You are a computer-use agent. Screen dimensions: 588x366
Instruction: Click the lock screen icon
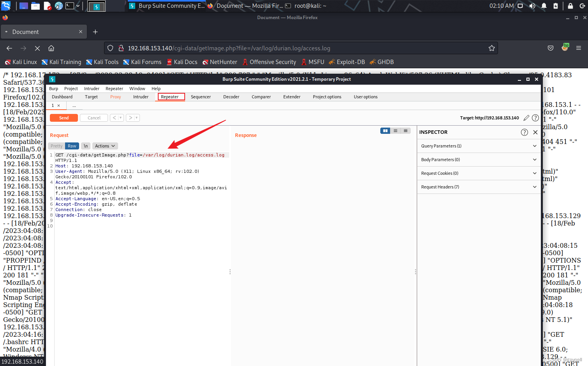click(x=570, y=6)
